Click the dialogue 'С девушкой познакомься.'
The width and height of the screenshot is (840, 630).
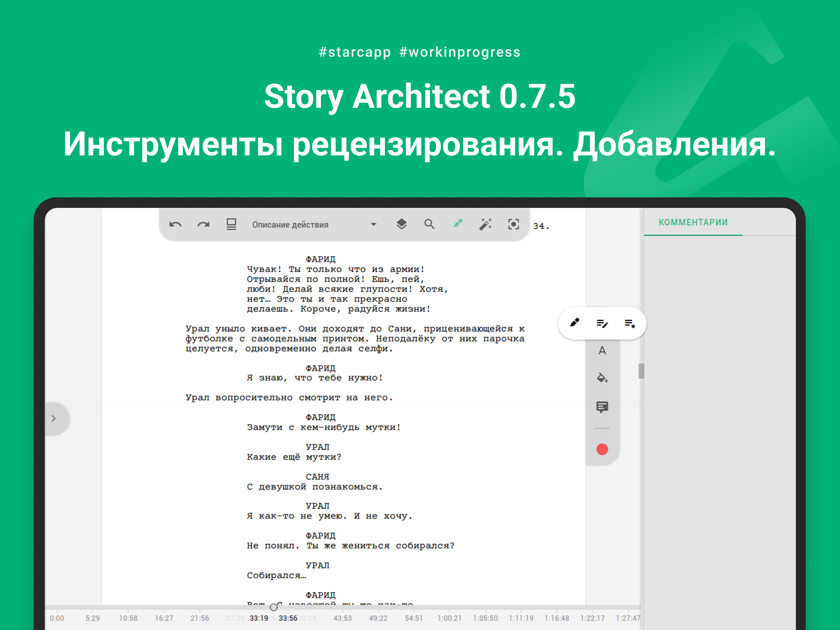315,486
